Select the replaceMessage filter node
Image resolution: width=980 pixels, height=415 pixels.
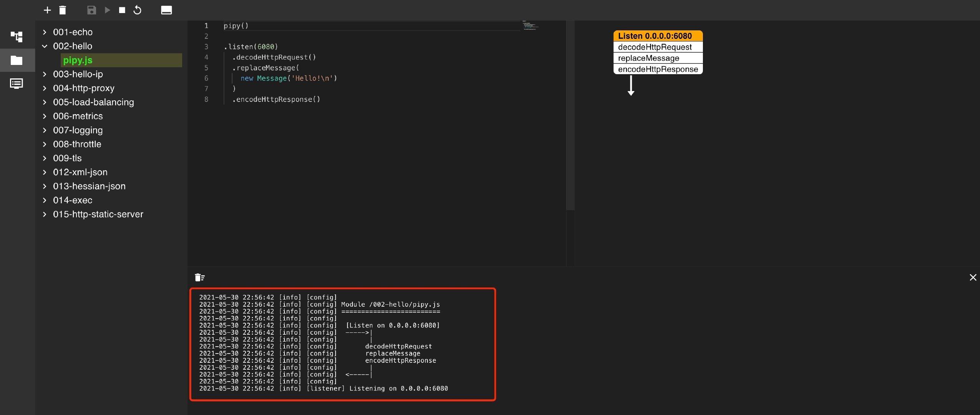click(658, 58)
